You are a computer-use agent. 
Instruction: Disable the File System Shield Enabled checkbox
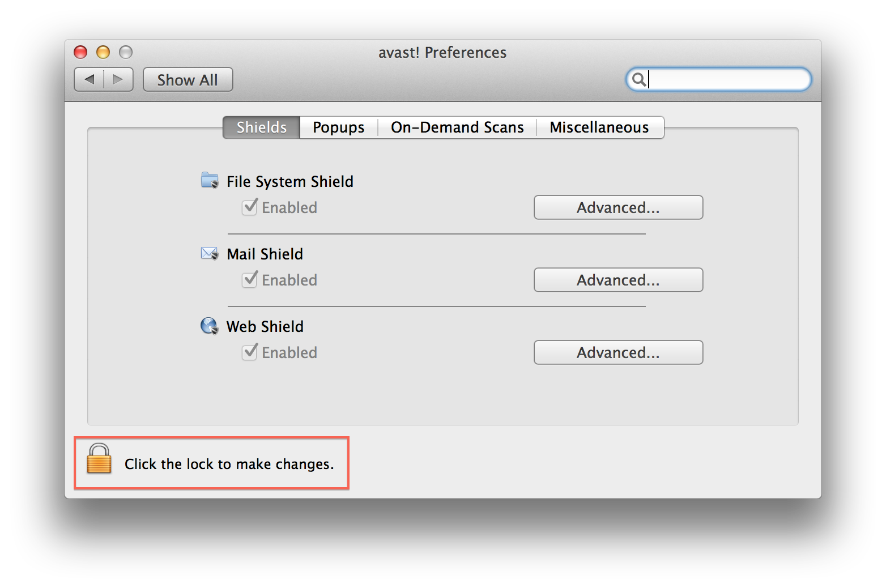pos(250,207)
